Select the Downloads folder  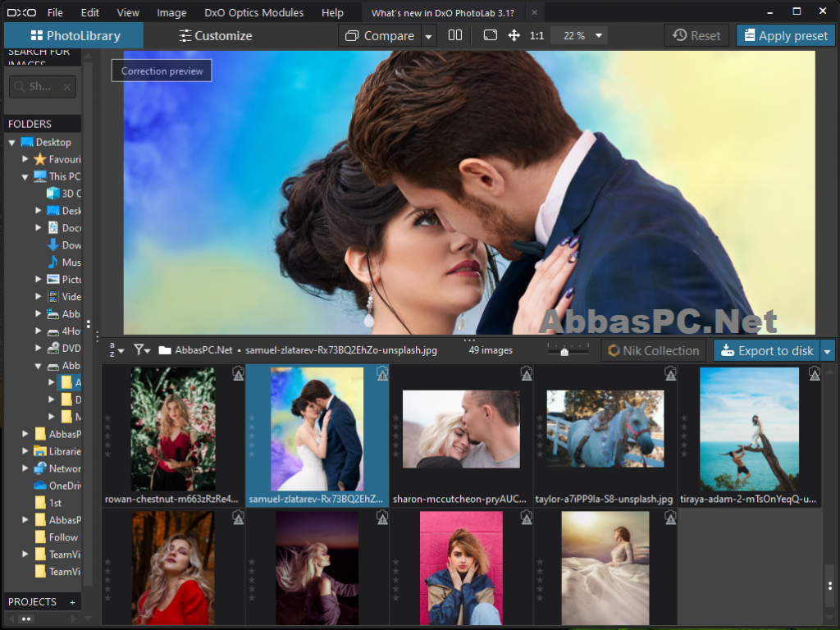pyautogui.click(x=64, y=244)
